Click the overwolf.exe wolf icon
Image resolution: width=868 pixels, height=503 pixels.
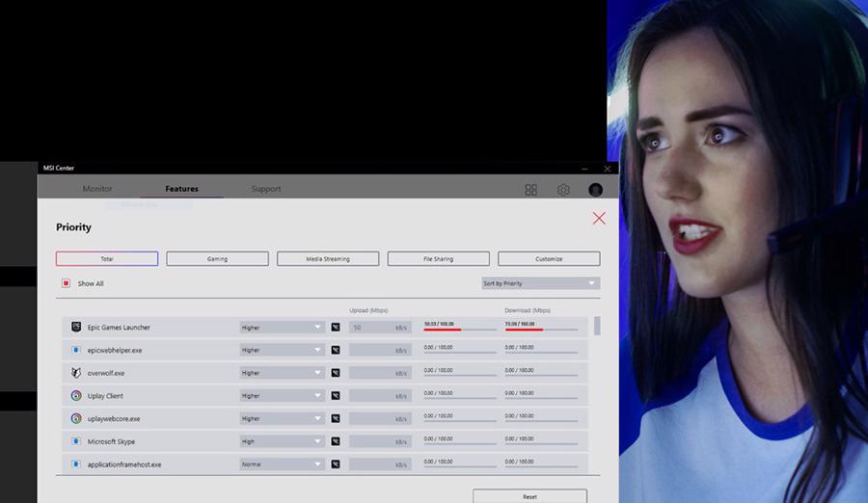pos(76,373)
